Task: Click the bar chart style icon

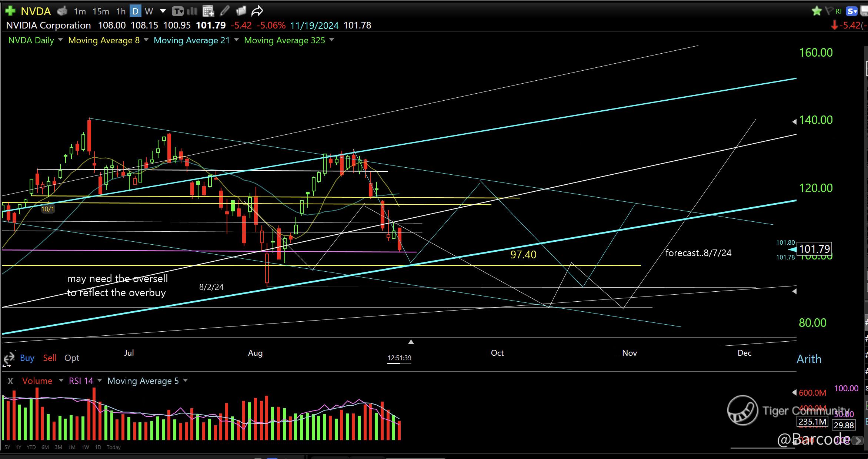Action: coord(192,11)
